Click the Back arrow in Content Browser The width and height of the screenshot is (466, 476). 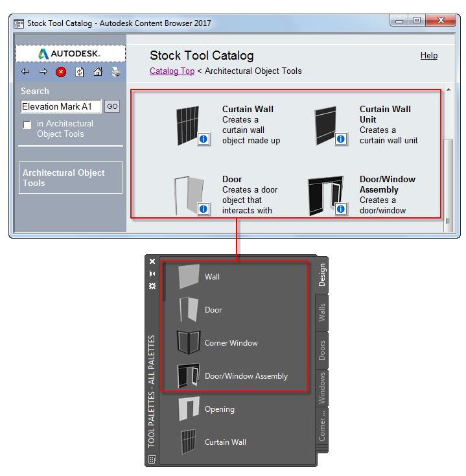25,72
